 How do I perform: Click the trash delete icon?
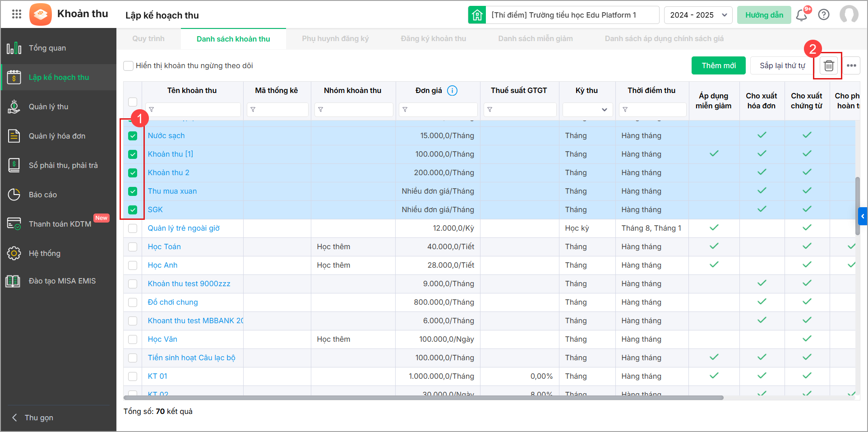[828, 66]
